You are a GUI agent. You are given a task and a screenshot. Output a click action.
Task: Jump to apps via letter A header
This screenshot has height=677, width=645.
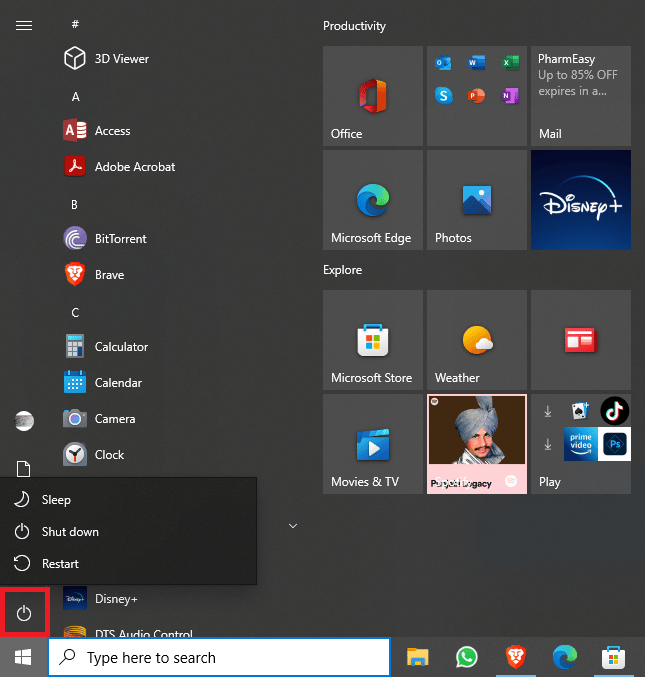[x=75, y=97]
